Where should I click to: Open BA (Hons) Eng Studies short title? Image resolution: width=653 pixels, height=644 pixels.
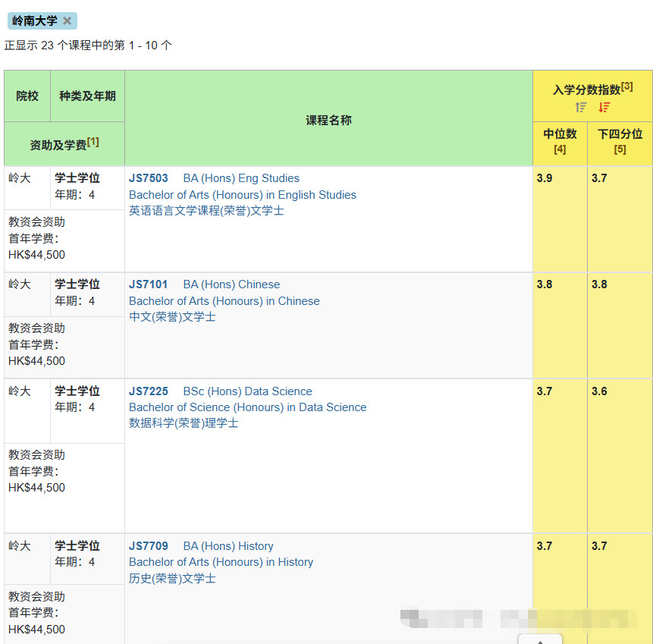point(241,178)
